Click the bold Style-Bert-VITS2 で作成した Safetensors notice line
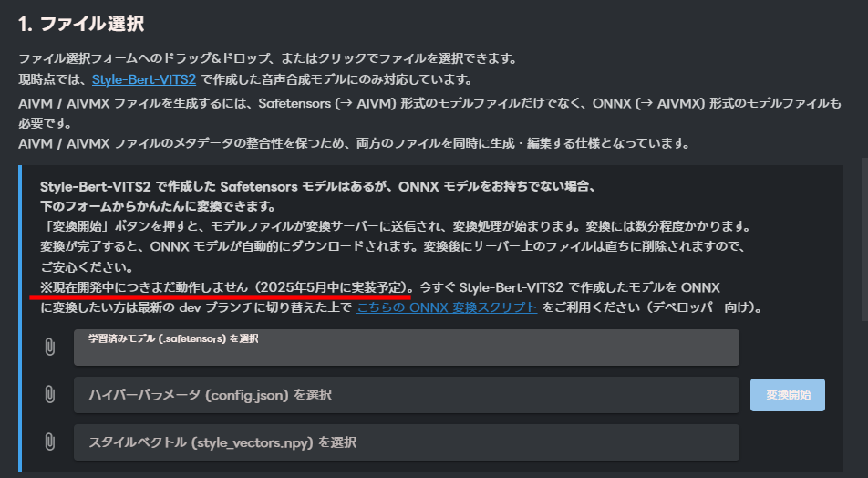Image resolution: width=868 pixels, height=478 pixels. pyautogui.click(x=317, y=187)
